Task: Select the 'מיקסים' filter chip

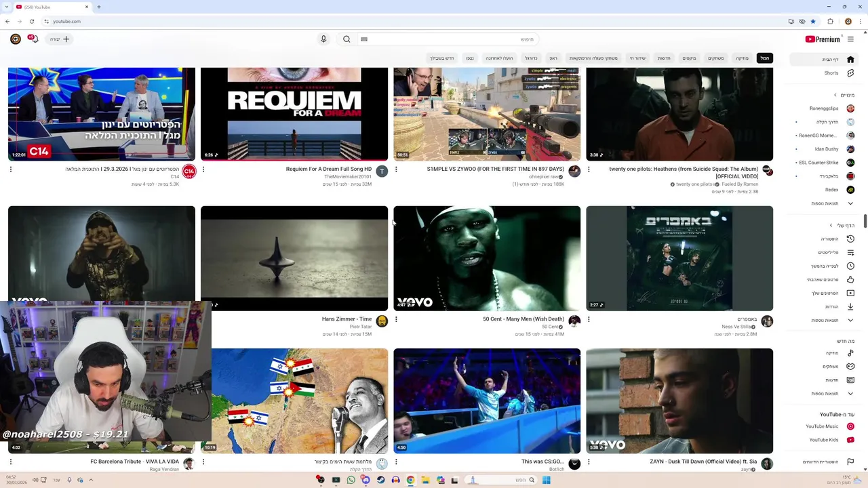Action: pos(689,58)
